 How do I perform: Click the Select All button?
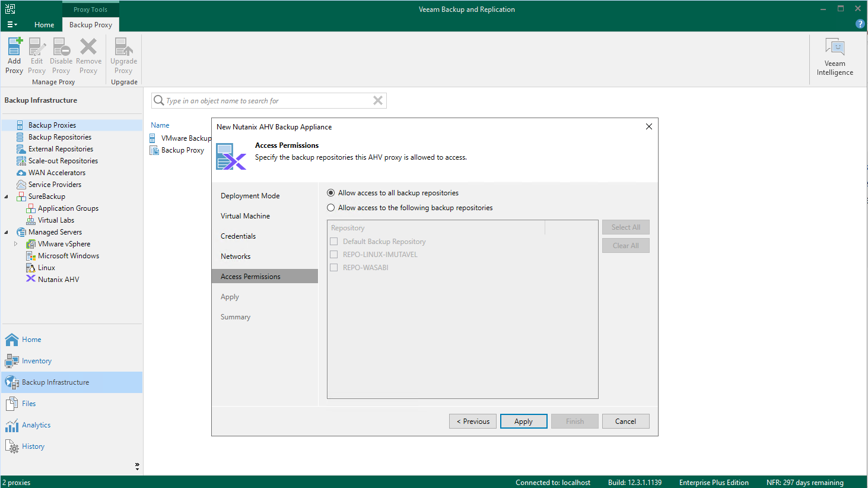626,227
